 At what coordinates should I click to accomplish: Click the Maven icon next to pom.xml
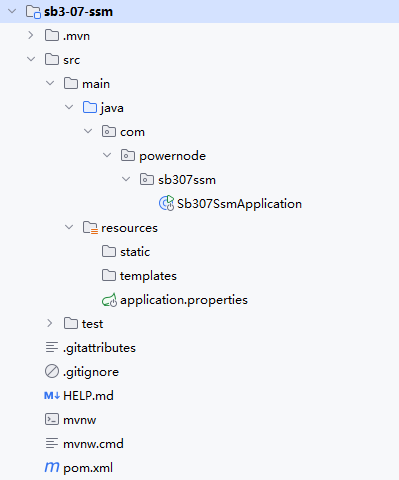52,467
